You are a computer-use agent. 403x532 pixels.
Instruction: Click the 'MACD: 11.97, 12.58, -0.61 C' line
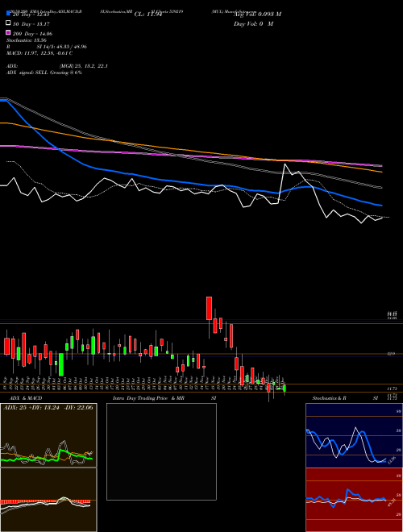pyautogui.click(x=39, y=53)
